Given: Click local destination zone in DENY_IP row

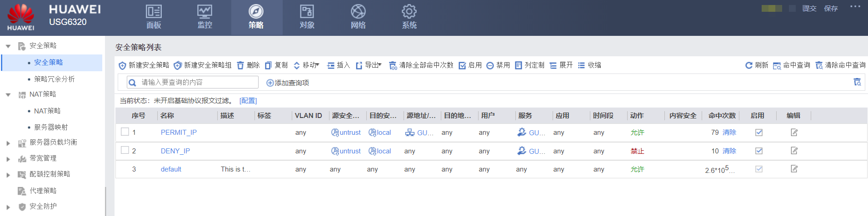Looking at the screenshot, I should 379,151.
